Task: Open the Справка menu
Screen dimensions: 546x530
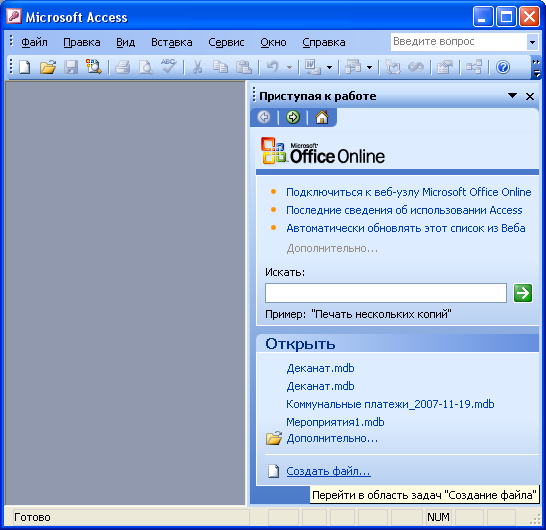Action: [324, 42]
